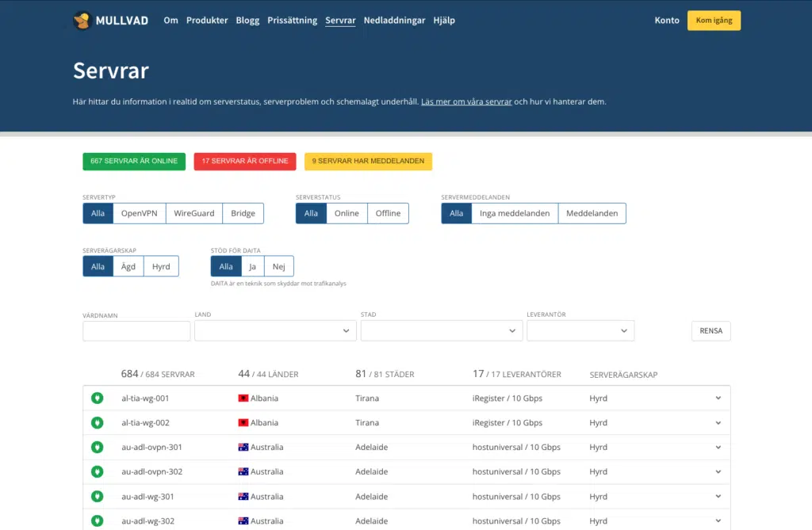Filter server status to Offline
812x530 pixels.
388,213
